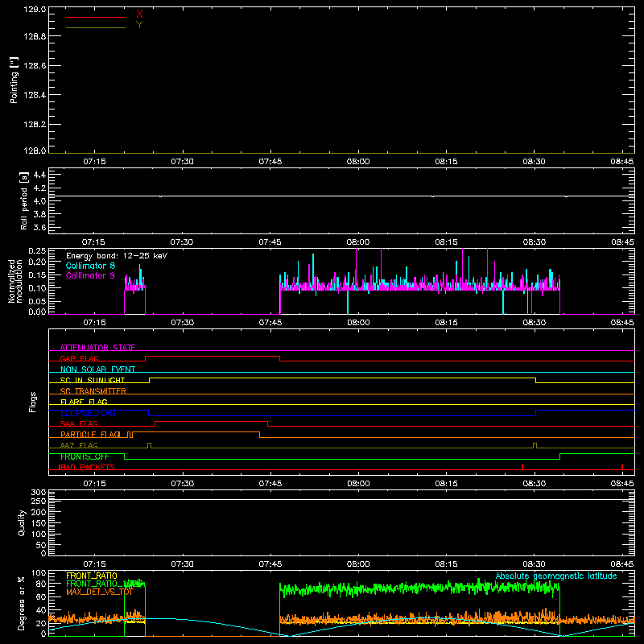Viewport: 644px width, 644px height.
Task: Select the Pointing ["] axis title
Action: click(x=14, y=80)
